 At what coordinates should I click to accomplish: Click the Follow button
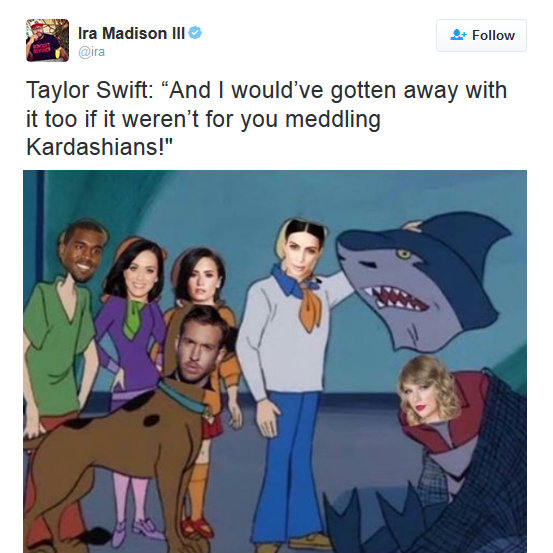click(x=481, y=35)
